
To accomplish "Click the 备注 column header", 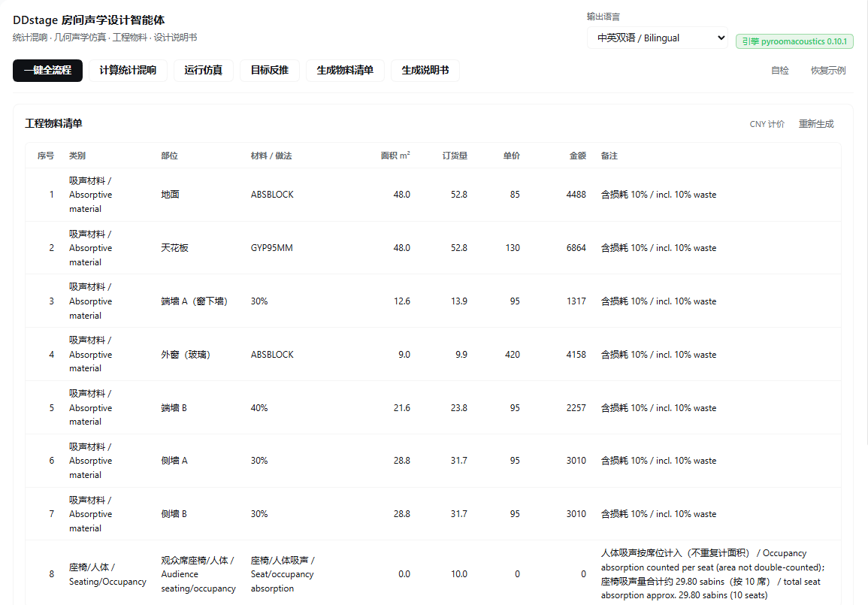I will 609,156.
